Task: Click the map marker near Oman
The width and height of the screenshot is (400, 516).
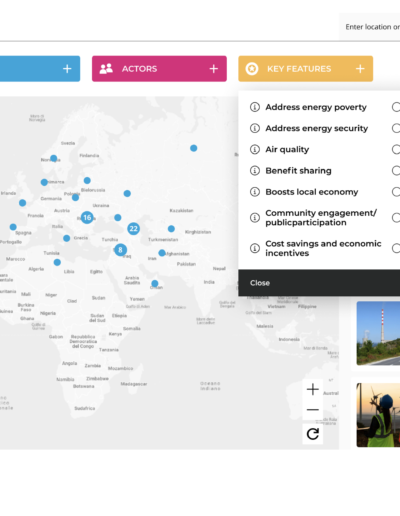Action: coord(155,284)
